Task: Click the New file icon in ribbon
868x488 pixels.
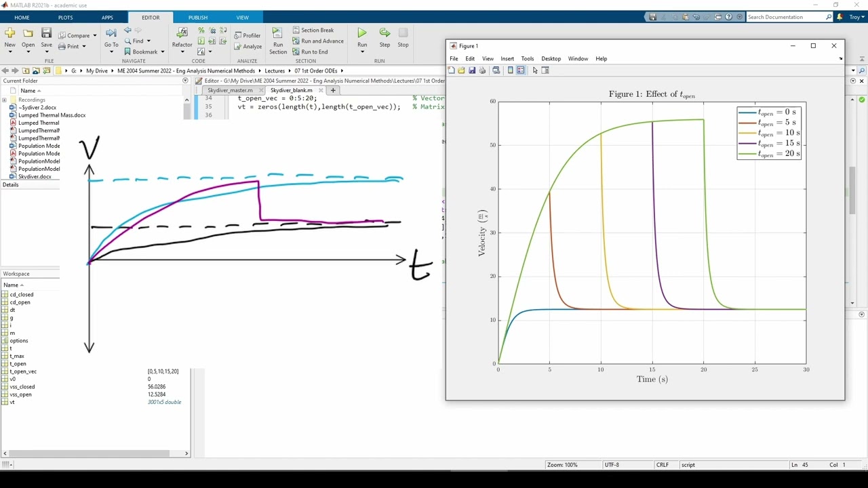Action: 9,33
